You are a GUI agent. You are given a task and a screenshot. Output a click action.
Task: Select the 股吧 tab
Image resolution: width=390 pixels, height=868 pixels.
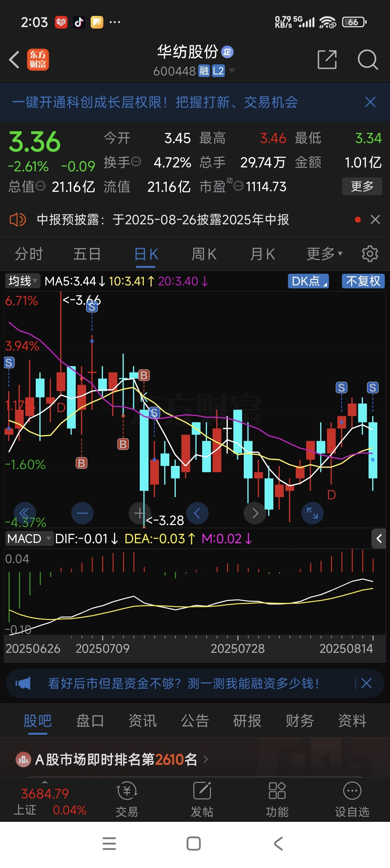coord(37,721)
